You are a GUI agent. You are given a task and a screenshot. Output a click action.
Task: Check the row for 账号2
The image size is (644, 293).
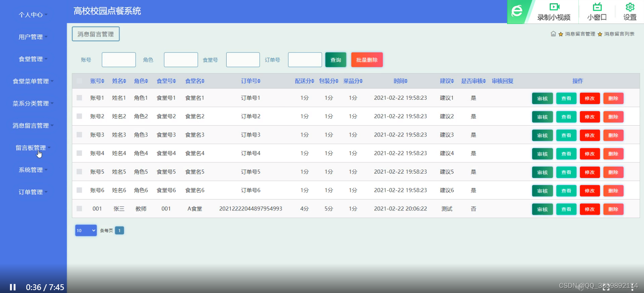[x=79, y=116]
